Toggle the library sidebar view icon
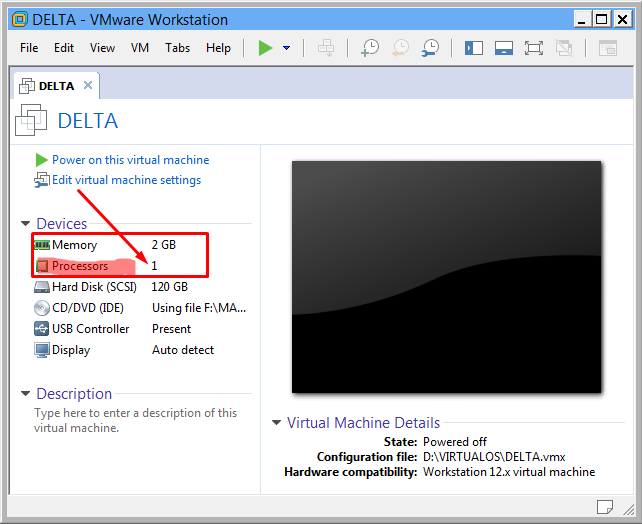642x524 pixels. pos(473,48)
